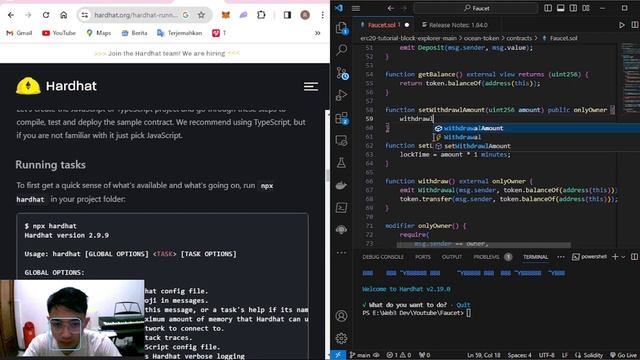Open PORTS panel tab
The image size is (640, 360).
[x=423, y=257]
